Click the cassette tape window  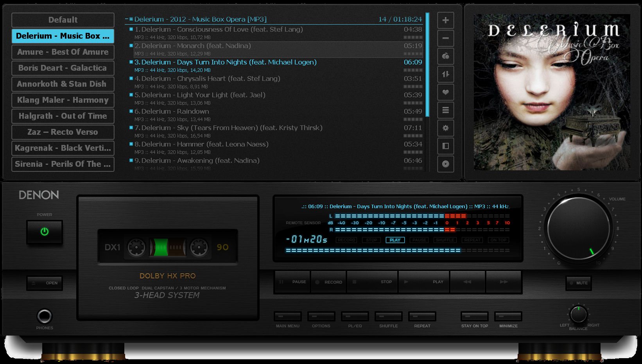[167, 247]
